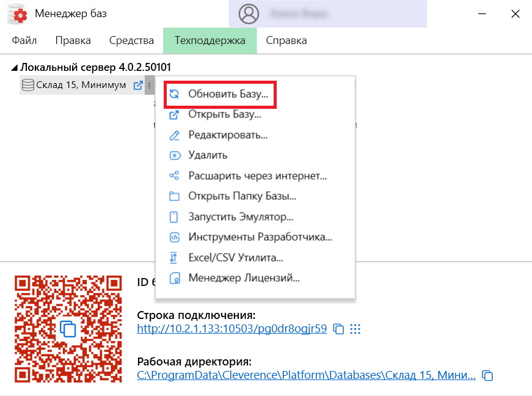532x396 pixels.
Task: Collapse the Локальный сервер tree node
Action: (15, 67)
